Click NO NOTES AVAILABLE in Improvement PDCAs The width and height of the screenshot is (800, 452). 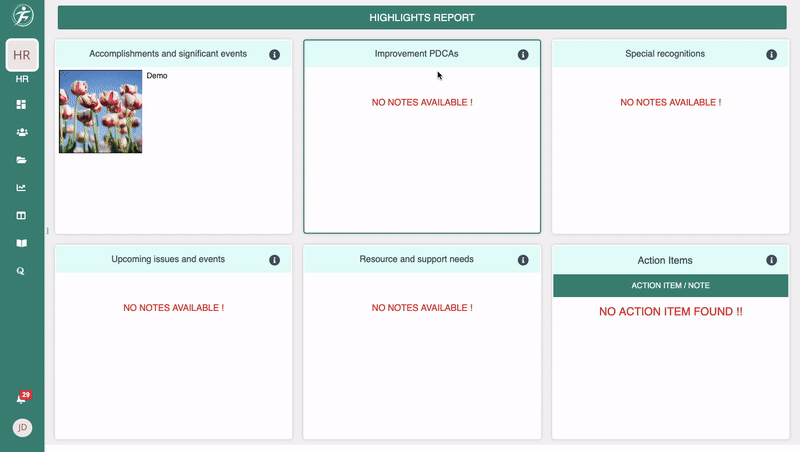point(422,103)
